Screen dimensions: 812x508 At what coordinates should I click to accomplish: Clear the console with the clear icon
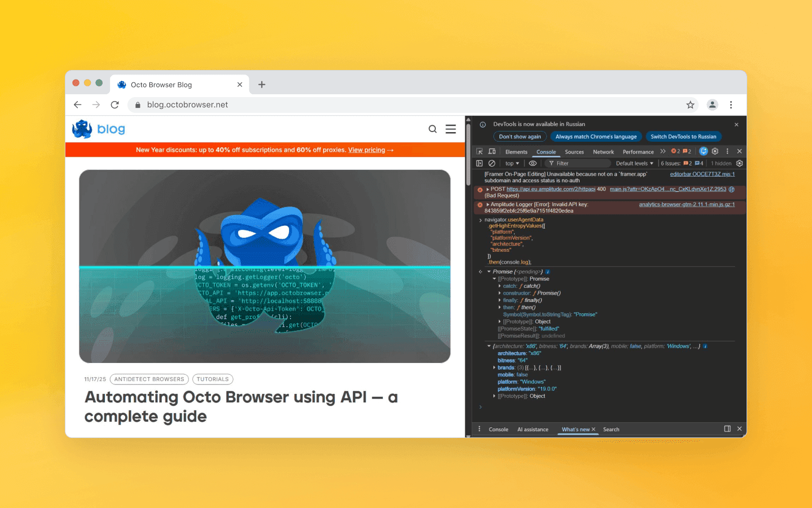(492, 163)
